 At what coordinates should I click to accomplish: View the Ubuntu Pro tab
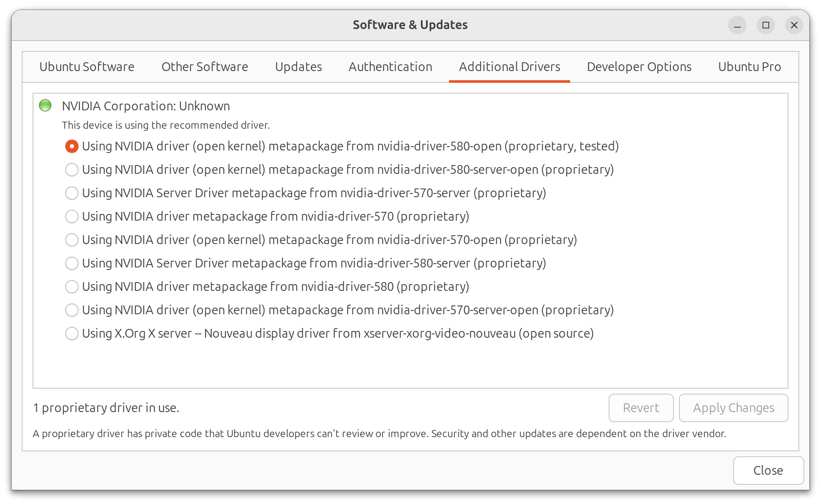point(749,66)
